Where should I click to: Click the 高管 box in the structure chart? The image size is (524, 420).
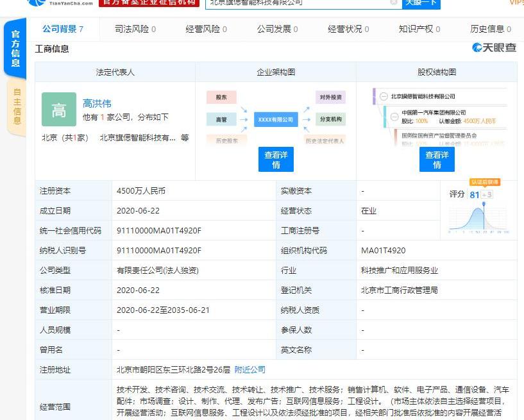click(x=221, y=119)
